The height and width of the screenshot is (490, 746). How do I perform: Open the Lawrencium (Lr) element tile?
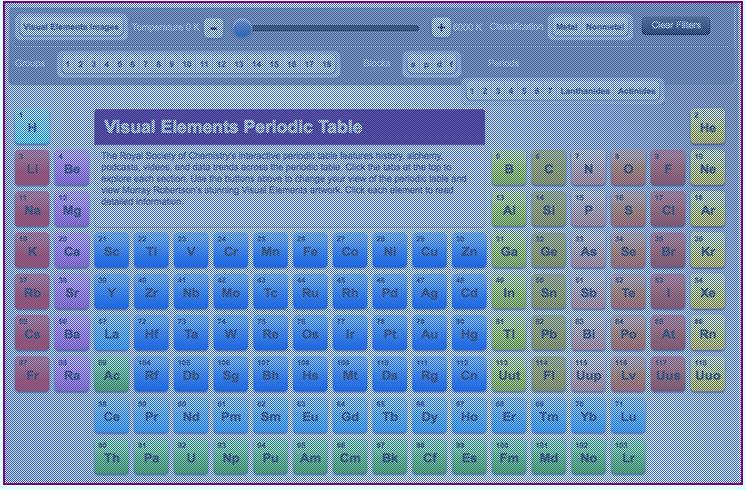coord(628,458)
